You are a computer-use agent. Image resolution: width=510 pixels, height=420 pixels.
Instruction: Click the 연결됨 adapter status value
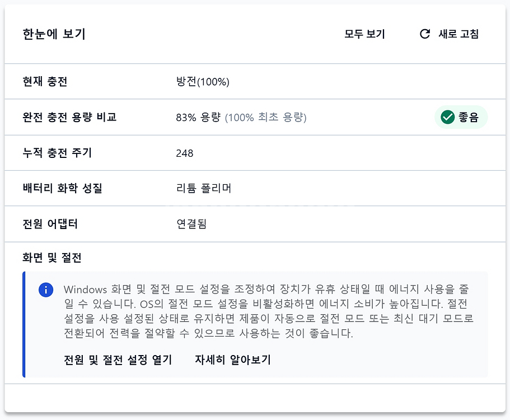[x=191, y=224]
